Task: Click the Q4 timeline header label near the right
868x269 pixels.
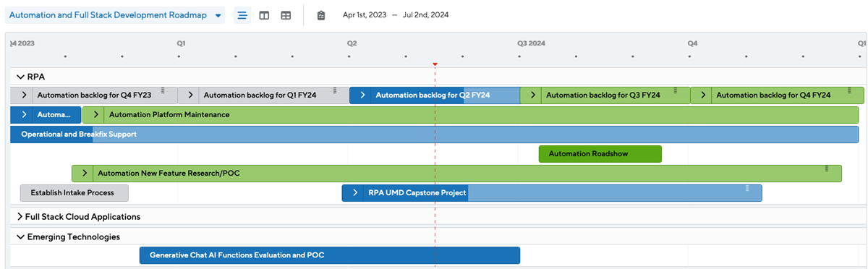Action: click(692, 43)
